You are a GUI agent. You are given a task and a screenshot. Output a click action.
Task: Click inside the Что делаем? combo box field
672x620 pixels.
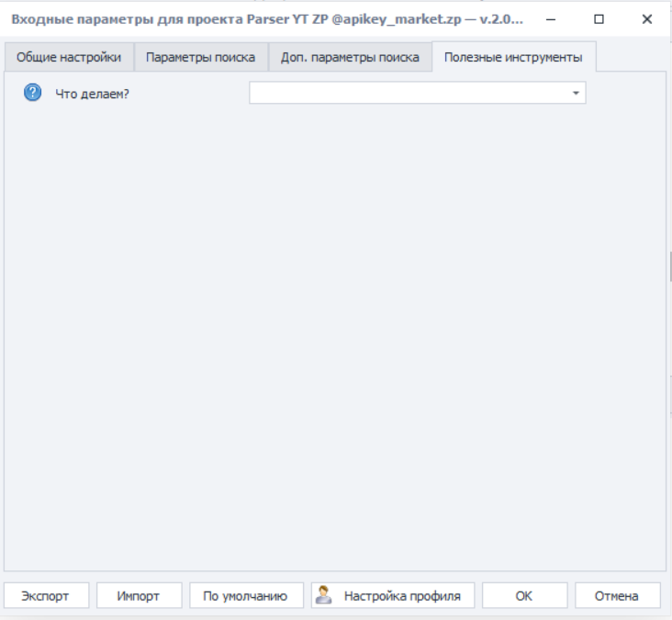coord(409,93)
